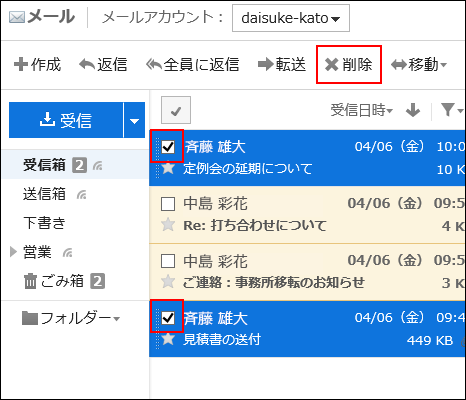This screenshot has width=466, height=400.
Task: Click the count badge on ごみ箱
Action: point(98,281)
